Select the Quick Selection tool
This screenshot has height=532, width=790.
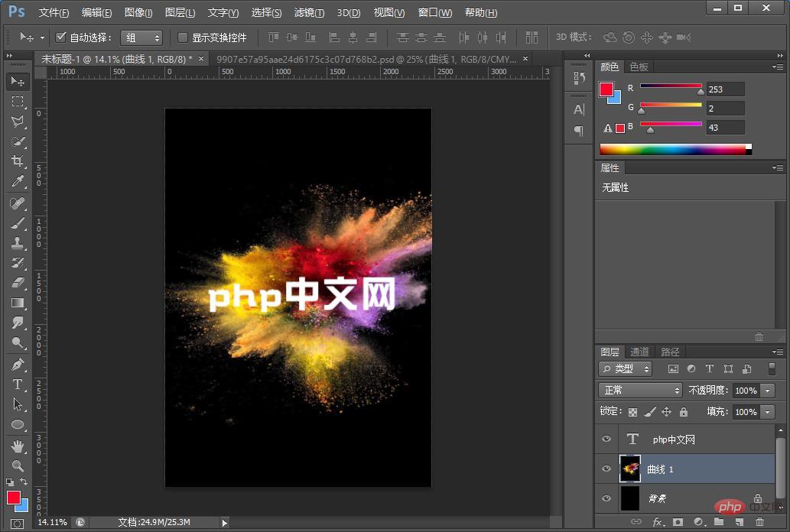click(18, 141)
